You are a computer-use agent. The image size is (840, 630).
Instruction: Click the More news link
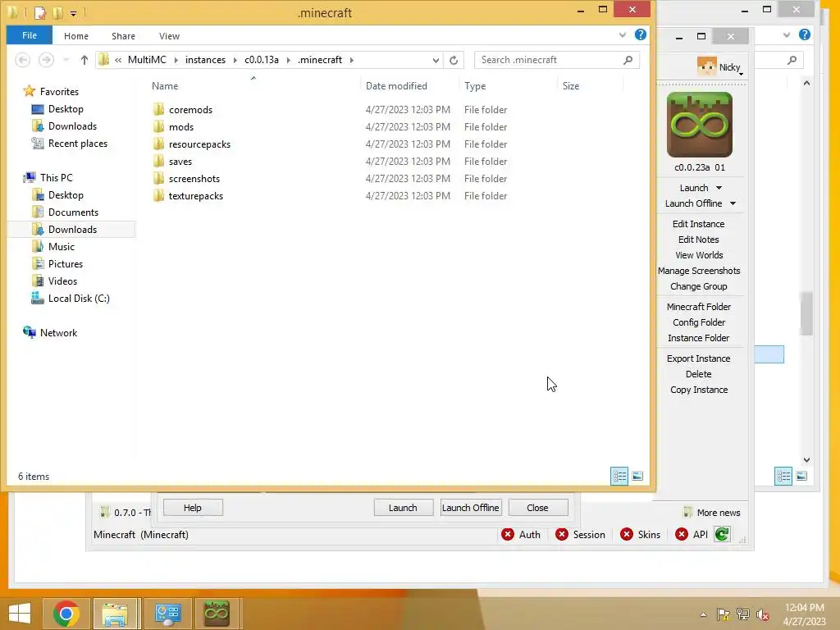719,513
